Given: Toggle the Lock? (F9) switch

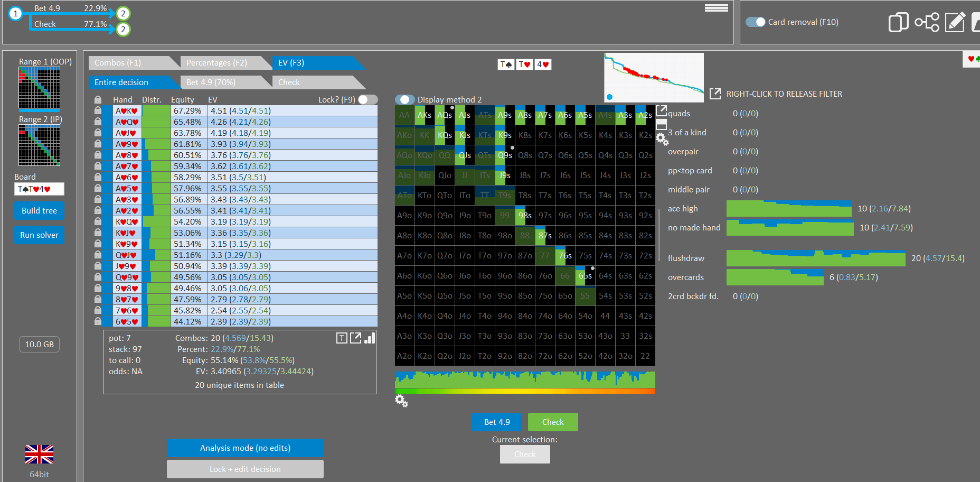Looking at the screenshot, I should (368, 99).
